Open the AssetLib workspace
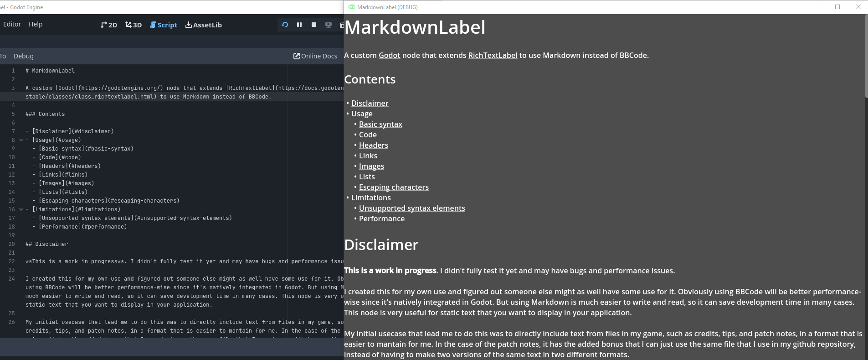The height and width of the screenshot is (360, 868). pos(204,25)
